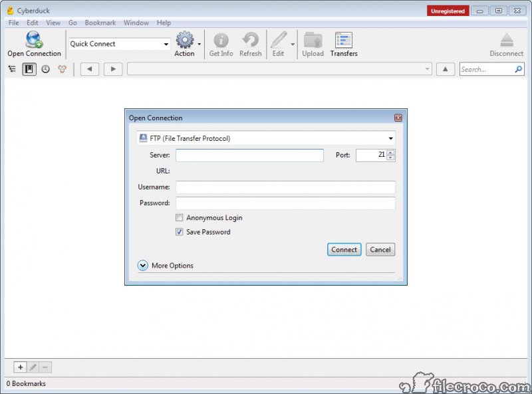Add a new bookmark with plus button
The width and height of the screenshot is (532, 394).
[21, 367]
